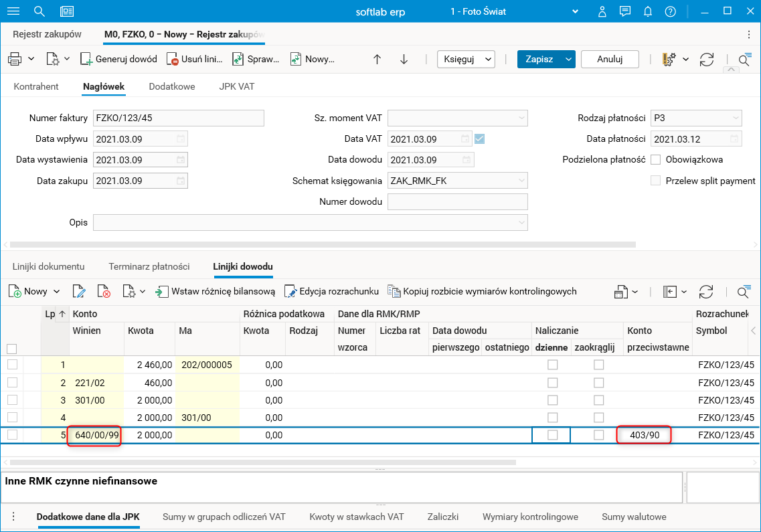Open the Księguj dropdown
This screenshot has height=532, width=761.
pyautogui.click(x=466, y=59)
